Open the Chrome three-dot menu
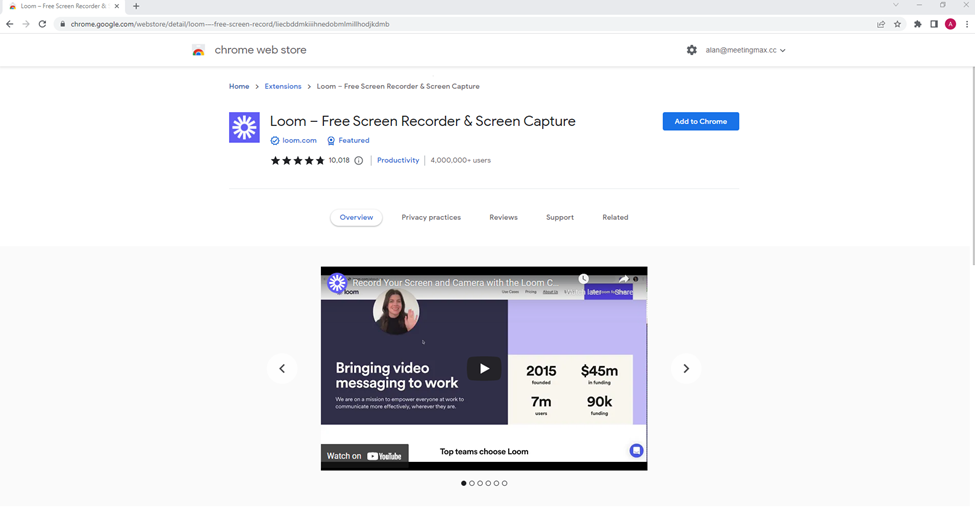This screenshot has width=975, height=522. click(x=967, y=24)
